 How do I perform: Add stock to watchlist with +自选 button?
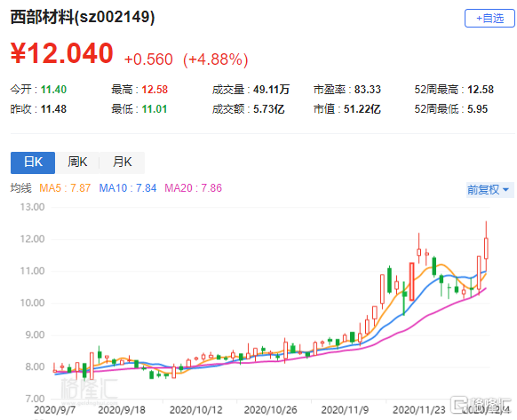pyautogui.click(x=489, y=18)
